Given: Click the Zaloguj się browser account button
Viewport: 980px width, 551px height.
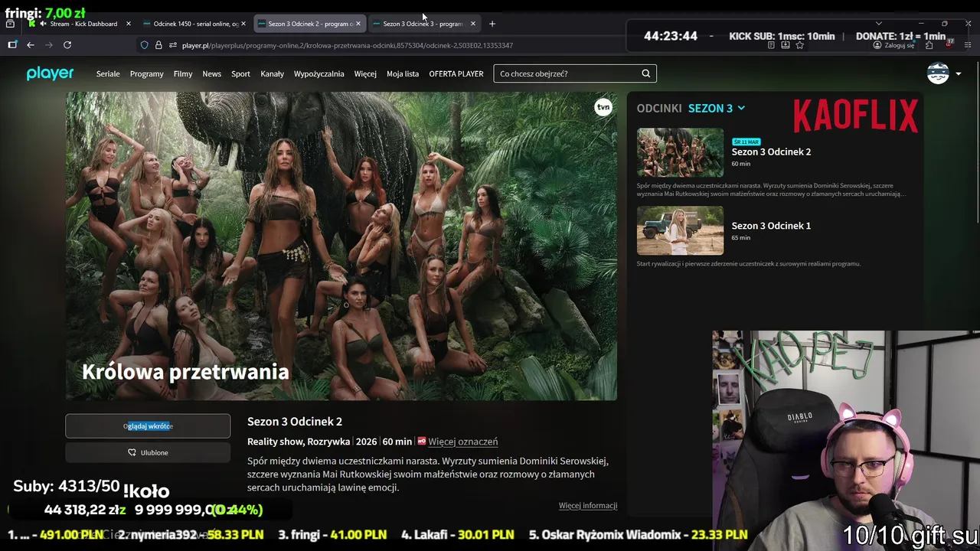Looking at the screenshot, I should coord(894,45).
